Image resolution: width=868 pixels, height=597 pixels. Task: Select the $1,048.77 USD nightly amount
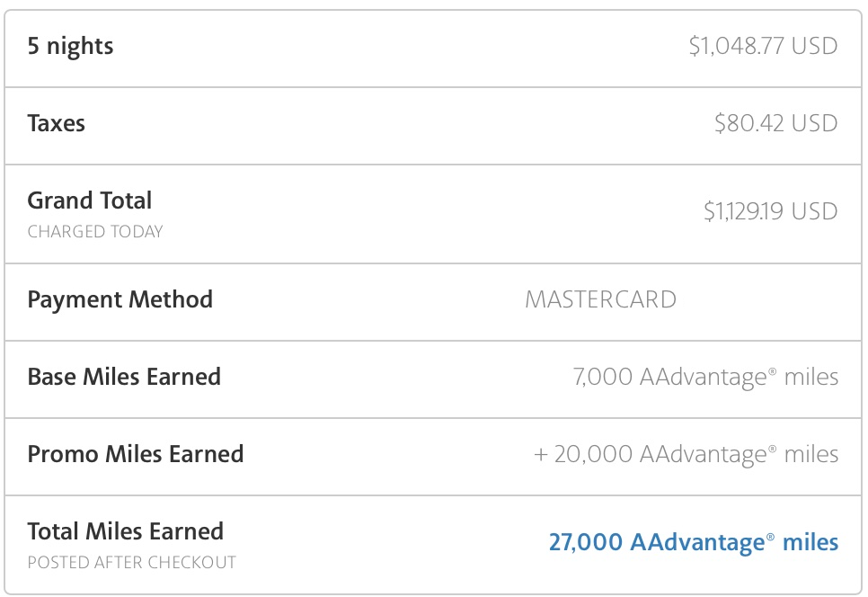763,46
